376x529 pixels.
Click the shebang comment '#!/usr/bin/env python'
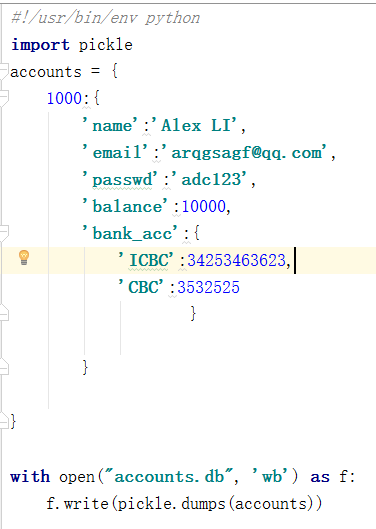click(106, 18)
